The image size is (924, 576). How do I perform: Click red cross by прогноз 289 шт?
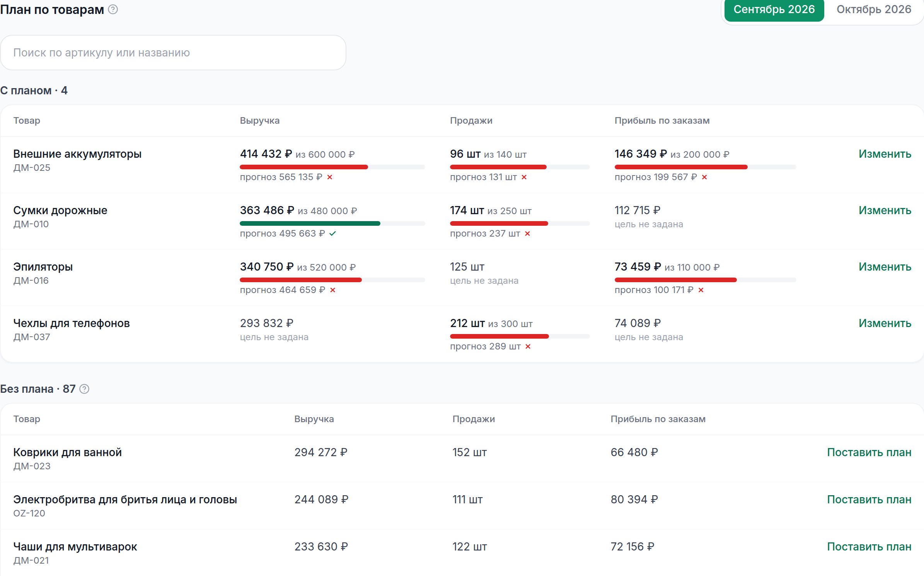(528, 346)
